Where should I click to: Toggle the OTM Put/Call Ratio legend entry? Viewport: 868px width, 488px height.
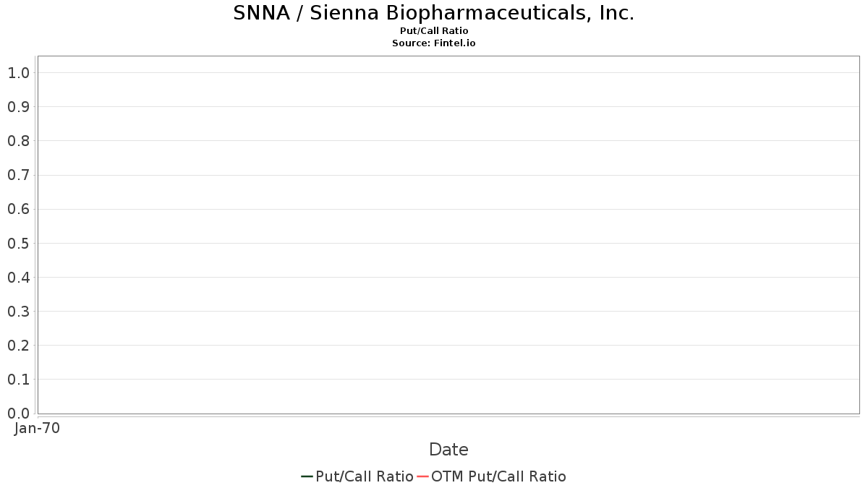pos(498,476)
